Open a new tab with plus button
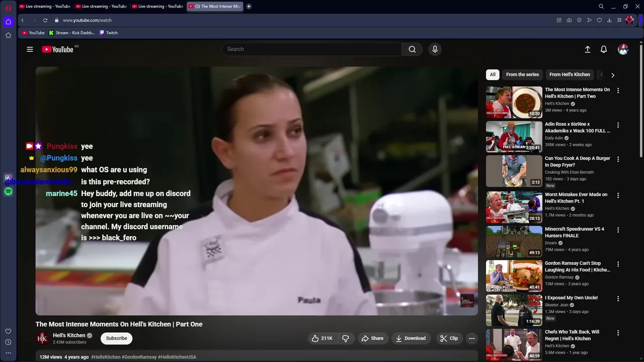Viewport: 644px width, 362px height. pos(249,7)
